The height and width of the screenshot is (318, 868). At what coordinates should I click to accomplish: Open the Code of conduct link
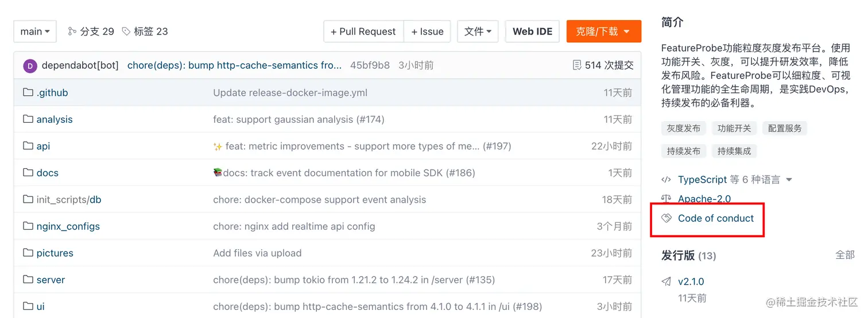click(x=716, y=218)
